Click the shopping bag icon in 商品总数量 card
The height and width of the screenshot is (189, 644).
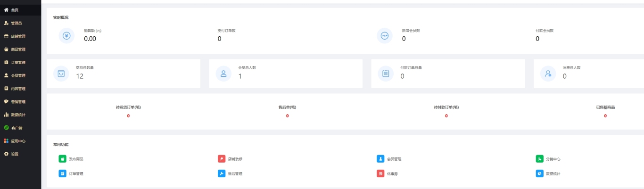[x=61, y=74]
